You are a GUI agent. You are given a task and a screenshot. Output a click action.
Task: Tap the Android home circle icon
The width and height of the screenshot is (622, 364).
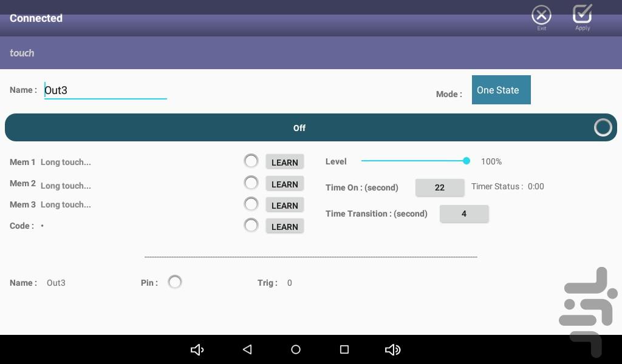296,349
